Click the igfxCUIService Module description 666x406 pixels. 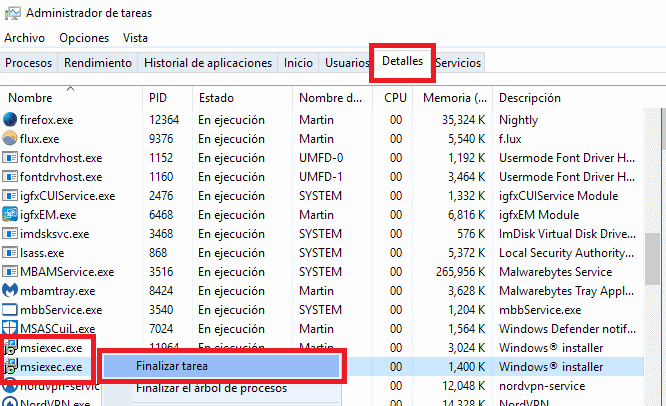pos(559,196)
